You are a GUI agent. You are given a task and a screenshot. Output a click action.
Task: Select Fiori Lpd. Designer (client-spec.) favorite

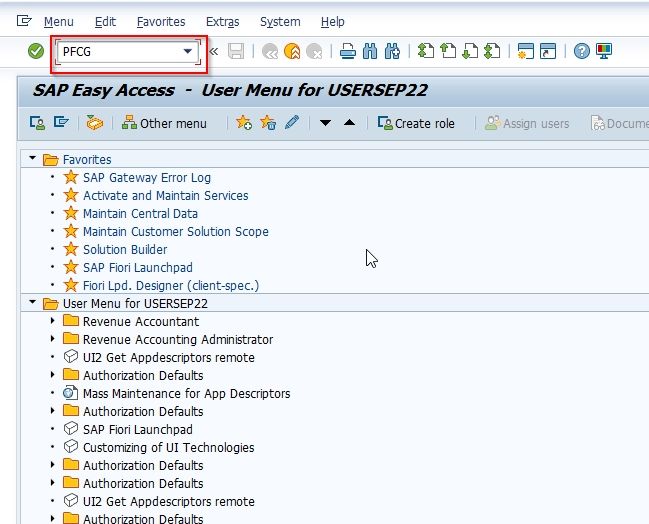coord(171,286)
